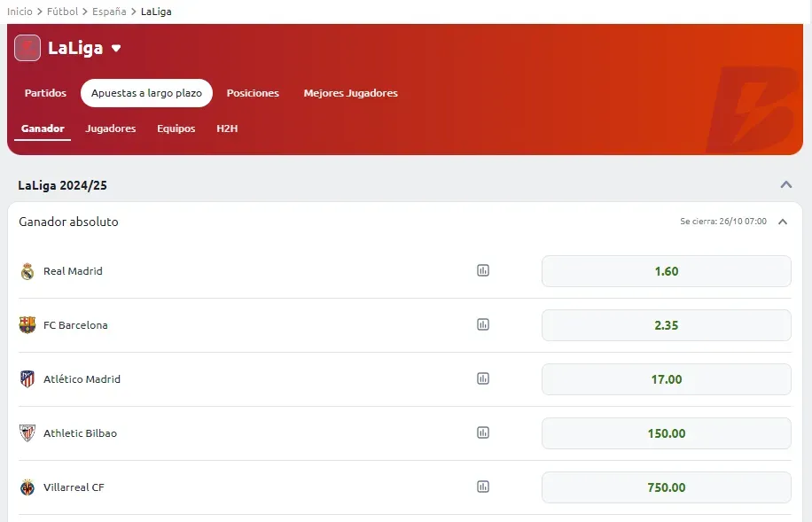Go to the Mejores Jugadores tab
This screenshot has width=812, height=522.
pyautogui.click(x=350, y=93)
